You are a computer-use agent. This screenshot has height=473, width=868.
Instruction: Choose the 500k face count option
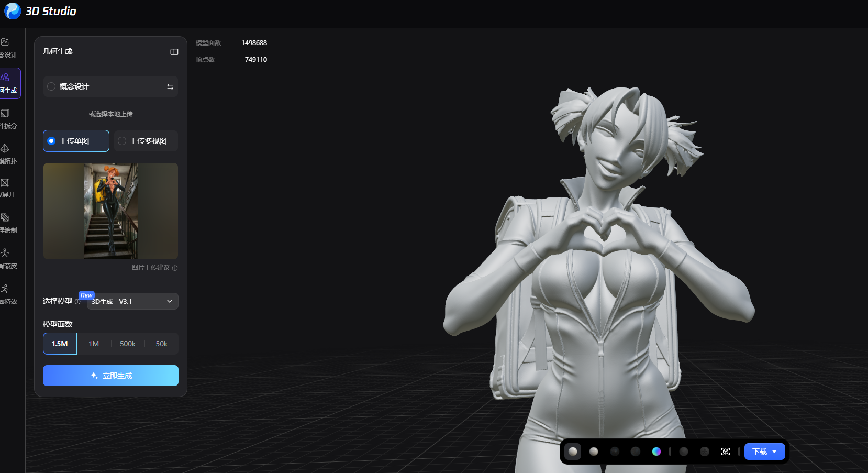pyautogui.click(x=128, y=344)
